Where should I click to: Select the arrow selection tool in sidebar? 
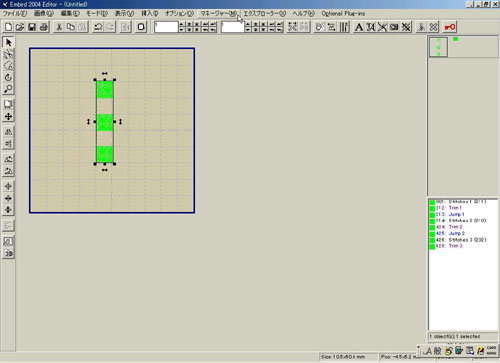[8, 42]
